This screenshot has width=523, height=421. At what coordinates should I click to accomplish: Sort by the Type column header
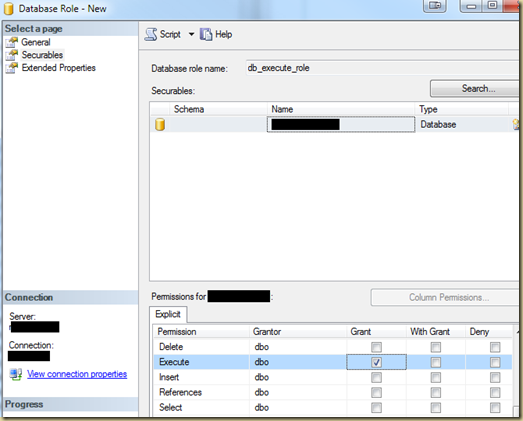(x=462, y=109)
